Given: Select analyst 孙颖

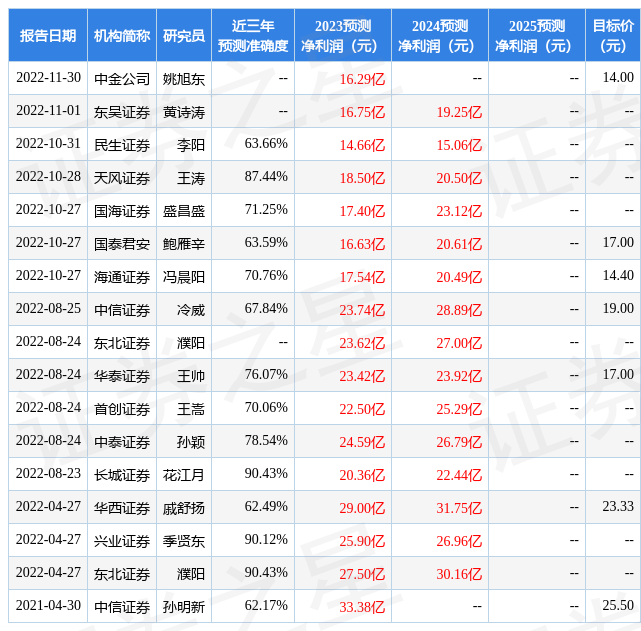Looking at the screenshot, I should (x=191, y=443).
